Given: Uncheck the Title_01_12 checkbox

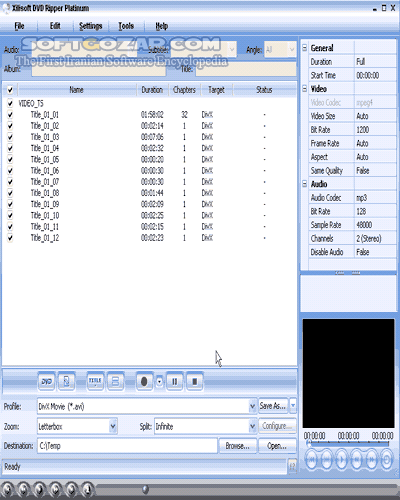Looking at the screenshot, I should (x=10, y=238).
